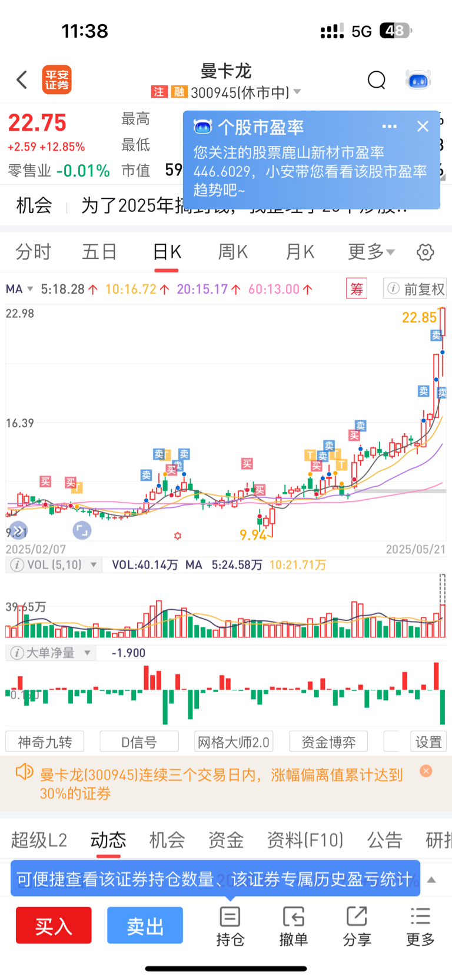This screenshot has height=980, width=452.
Task: Toggle the 前复权 adjustment option
Action: pyautogui.click(x=415, y=288)
